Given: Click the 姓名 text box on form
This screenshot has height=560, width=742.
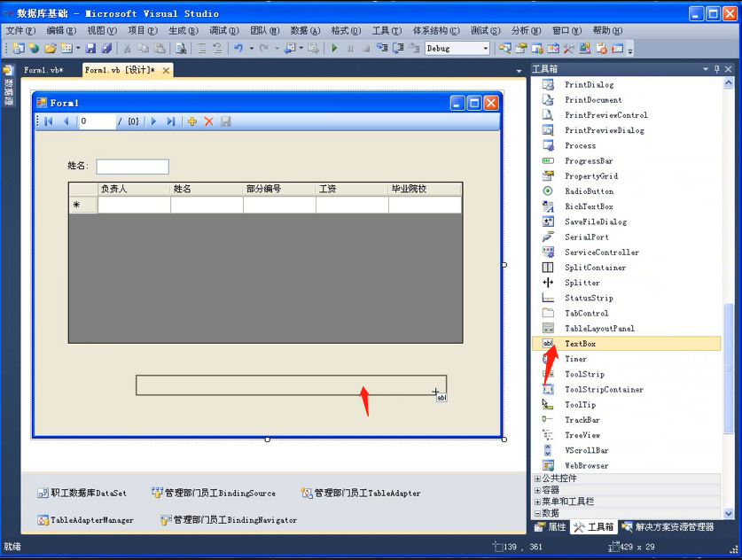Looking at the screenshot, I should 132,167.
